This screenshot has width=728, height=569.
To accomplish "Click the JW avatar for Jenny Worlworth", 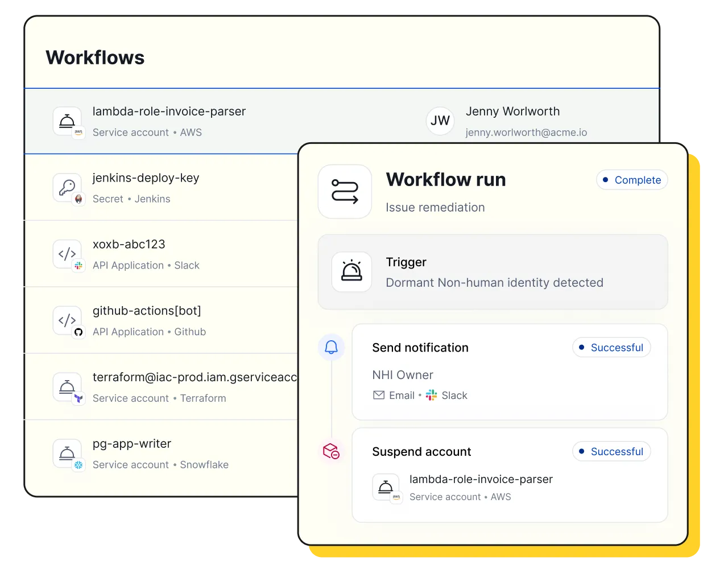I will tap(440, 121).
